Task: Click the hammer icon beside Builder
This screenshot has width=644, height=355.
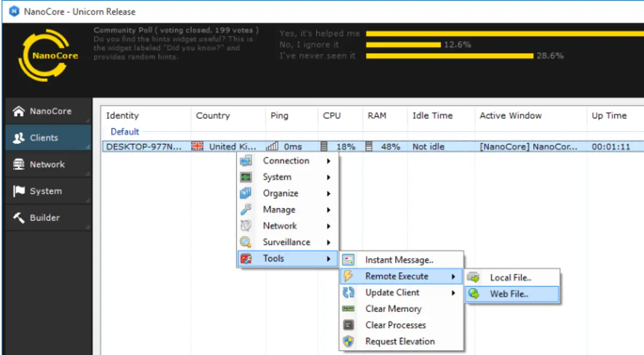Action: coord(19,218)
